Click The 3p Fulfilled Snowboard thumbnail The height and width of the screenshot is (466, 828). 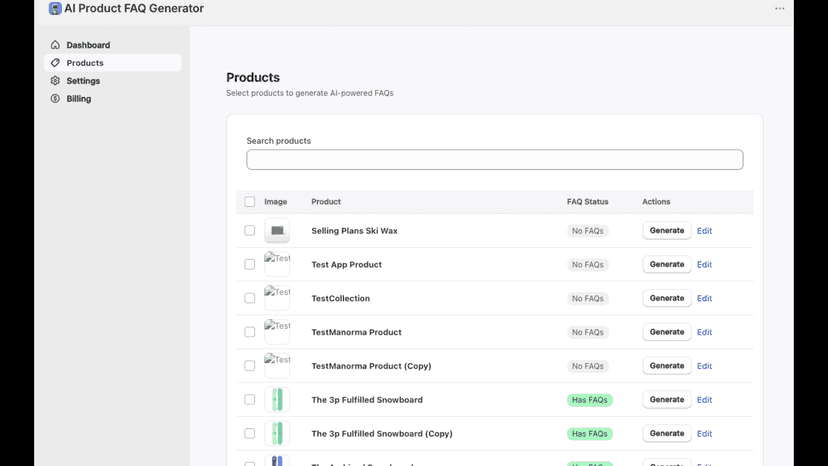coord(277,400)
